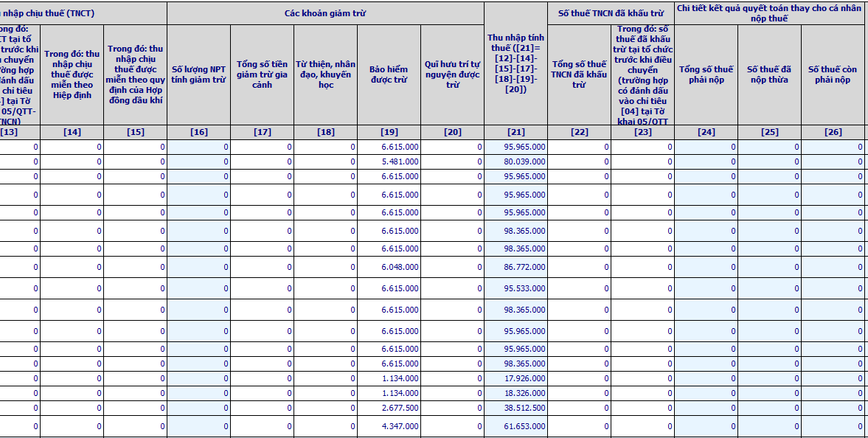
Task: Click the 'Số thuế còn phải nộp' header
Action: pyautogui.click(x=833, y=74)
